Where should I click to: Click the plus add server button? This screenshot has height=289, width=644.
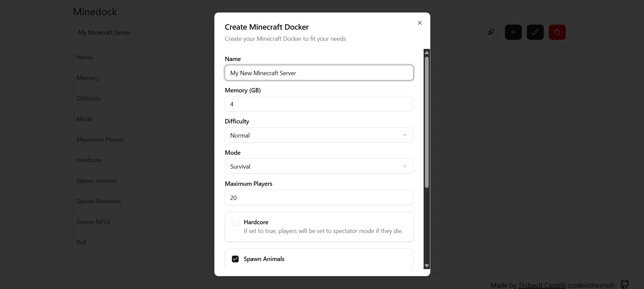click(x=513, y=32)
